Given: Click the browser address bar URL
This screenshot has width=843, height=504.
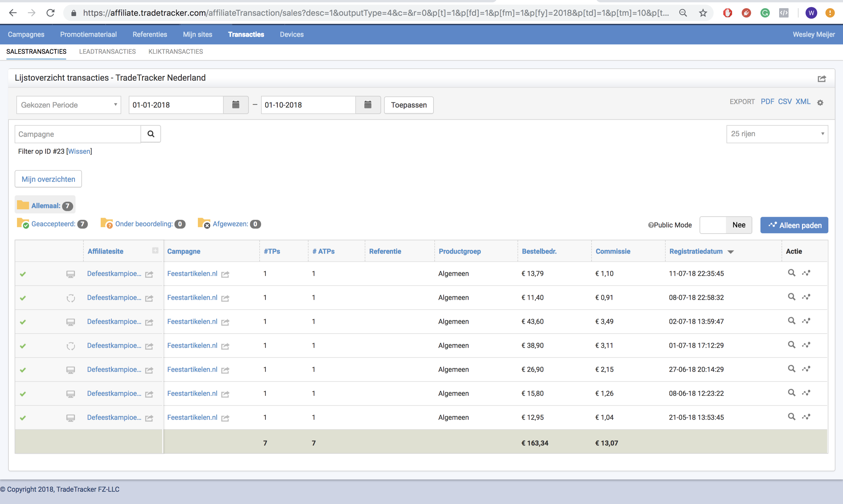Looking at the screenshot, I should click(x=376, y=13).
